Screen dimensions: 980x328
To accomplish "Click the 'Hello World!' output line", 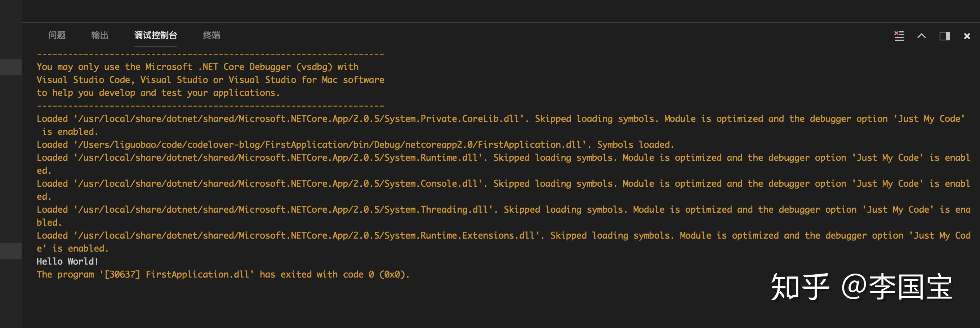I will 67,261.
